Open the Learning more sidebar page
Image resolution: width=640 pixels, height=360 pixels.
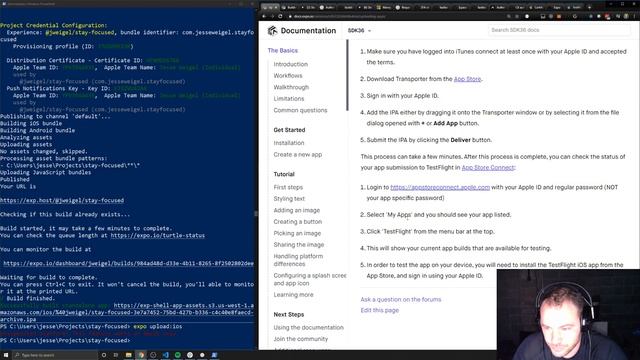[x=293, y=295]
